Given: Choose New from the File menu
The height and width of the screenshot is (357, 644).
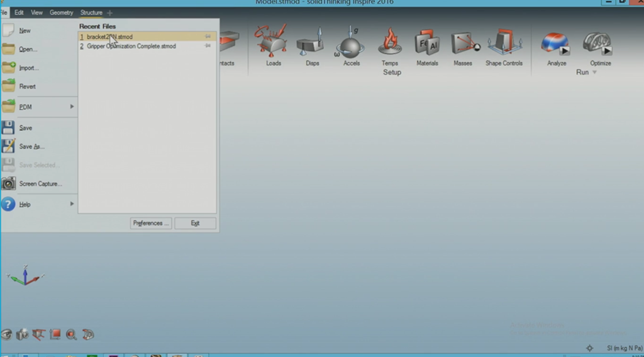Looking at the screenshot, I should click(38, 30).
